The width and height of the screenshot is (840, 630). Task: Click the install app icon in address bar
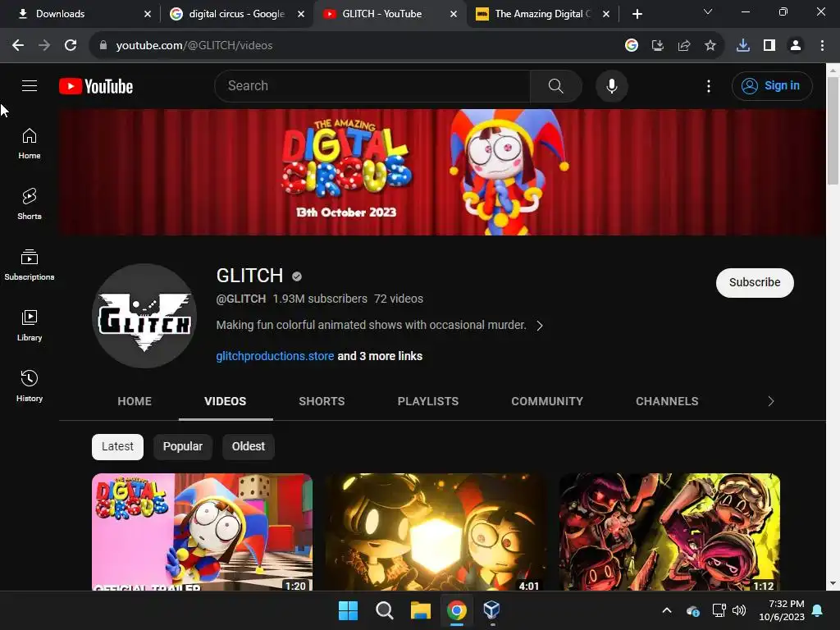[657, 46]
